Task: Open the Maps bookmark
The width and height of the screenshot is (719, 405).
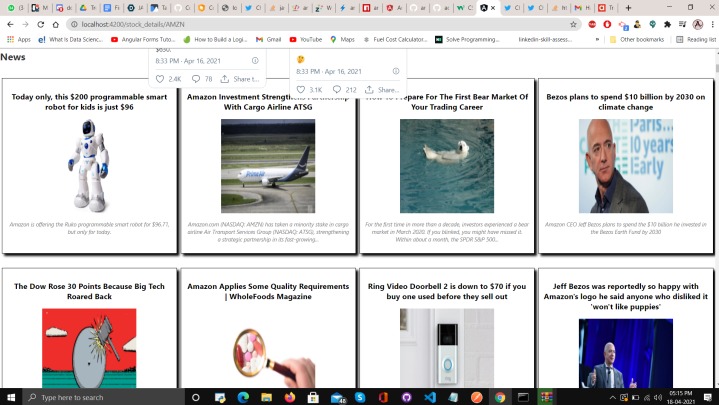Action: (343, 39)
